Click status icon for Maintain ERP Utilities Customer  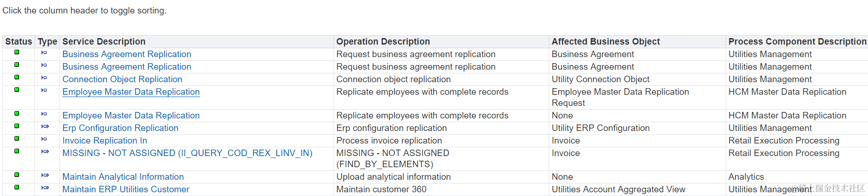[x=17, y=187]
